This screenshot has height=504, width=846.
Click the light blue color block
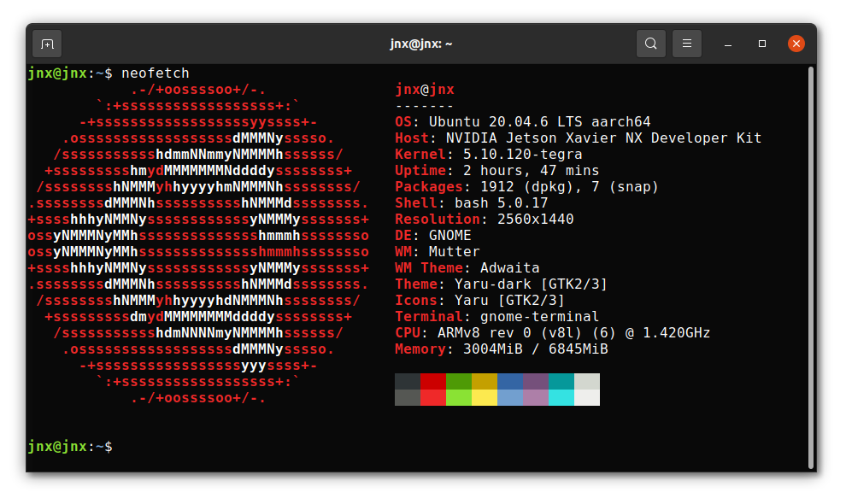(510, 398)
